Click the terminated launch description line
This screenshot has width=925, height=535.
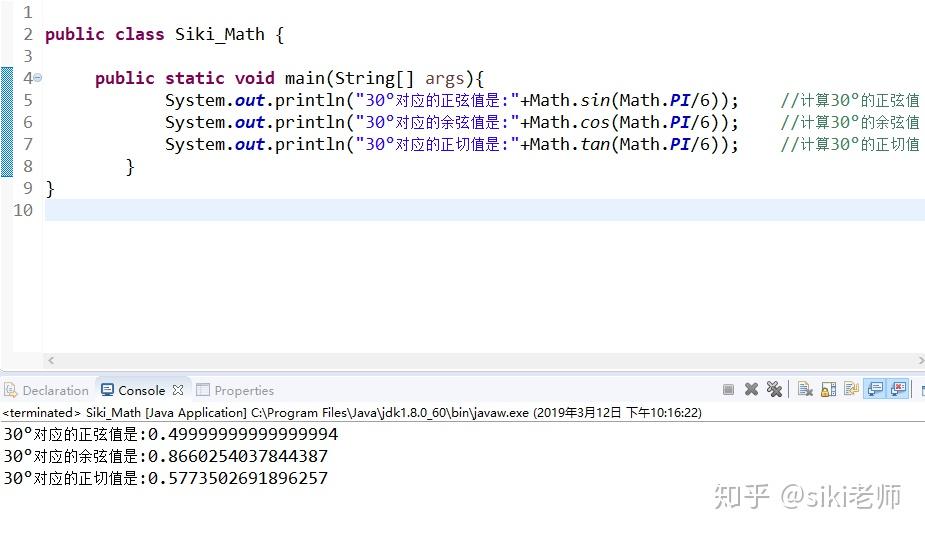pos(352,412)
